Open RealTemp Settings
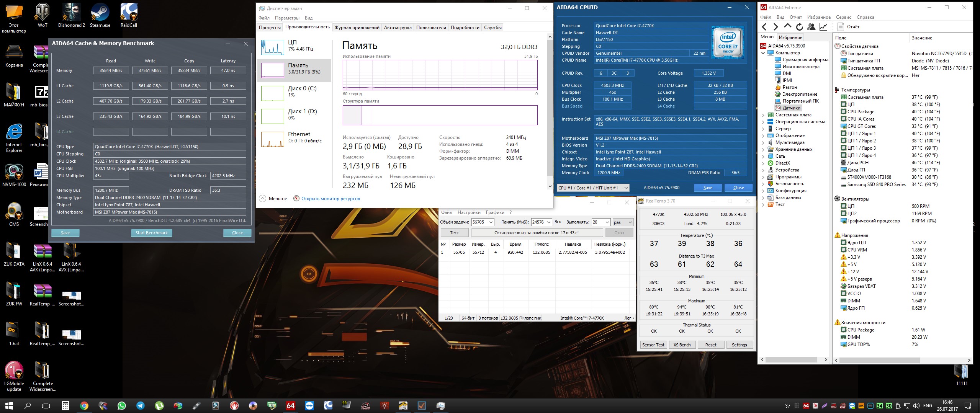The image size is (980, 413). (x=739, y=345)
